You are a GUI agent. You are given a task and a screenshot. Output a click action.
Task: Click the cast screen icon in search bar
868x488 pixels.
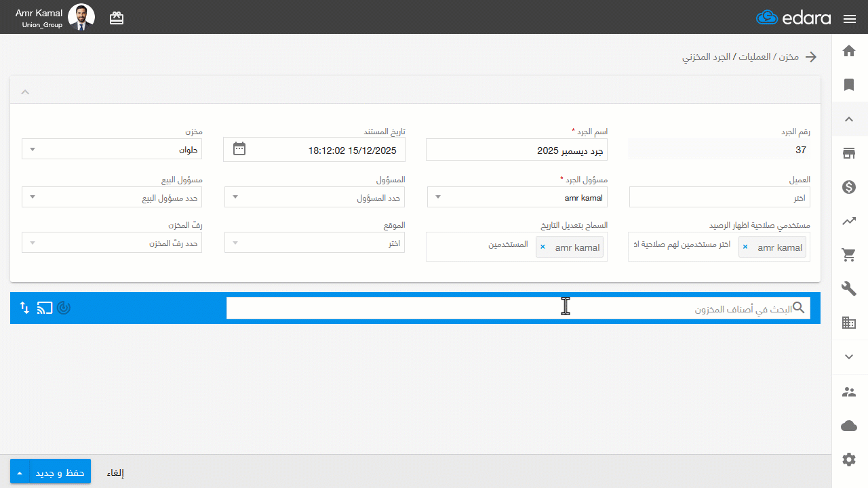[45, 308]
